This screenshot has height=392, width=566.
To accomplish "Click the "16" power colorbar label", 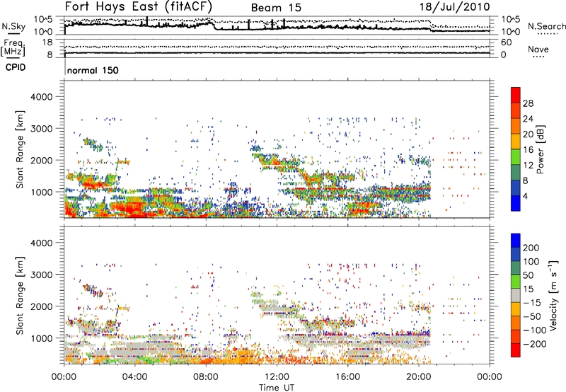I will click(528, 150).
